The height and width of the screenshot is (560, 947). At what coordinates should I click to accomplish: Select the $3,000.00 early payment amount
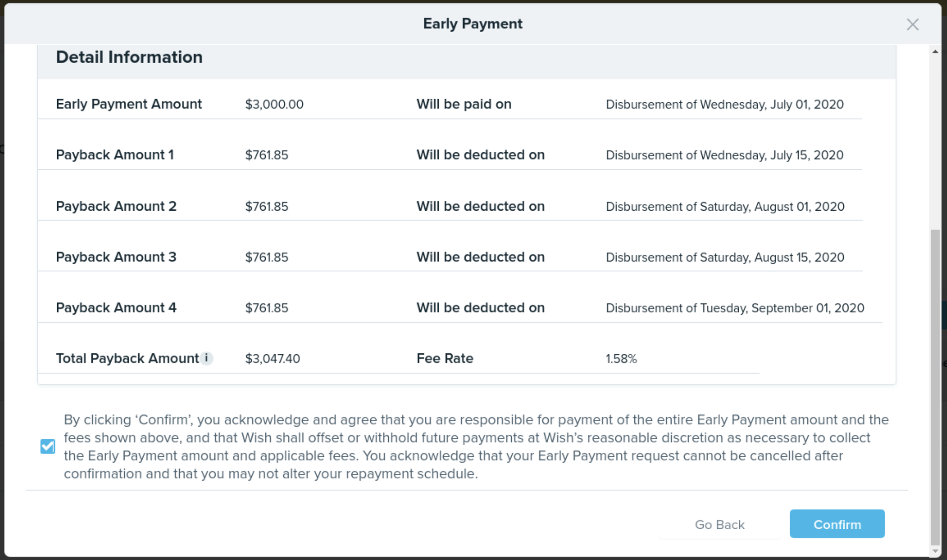[x=274, y=104]
